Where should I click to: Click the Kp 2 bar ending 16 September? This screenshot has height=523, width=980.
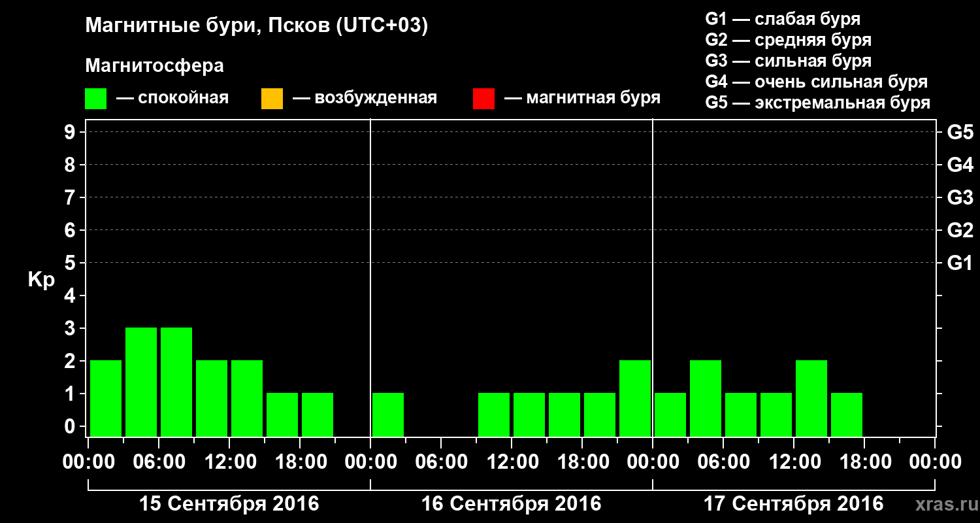click(635, 398)
